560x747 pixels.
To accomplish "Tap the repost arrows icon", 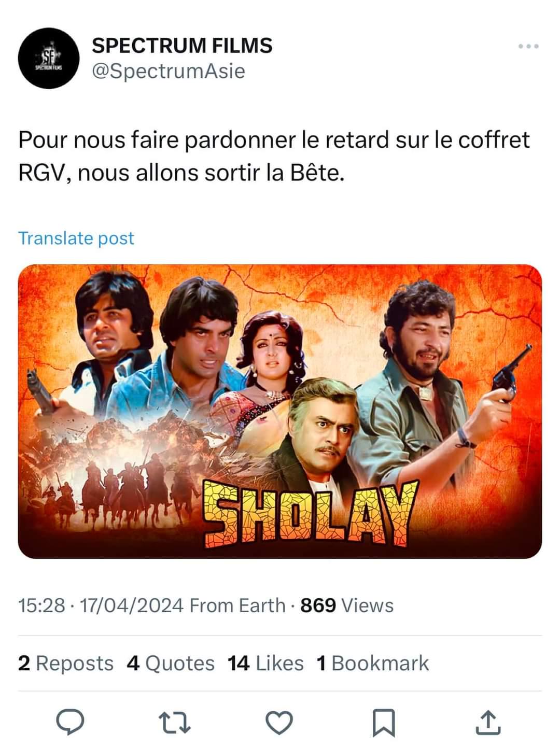I will [174, 723].
